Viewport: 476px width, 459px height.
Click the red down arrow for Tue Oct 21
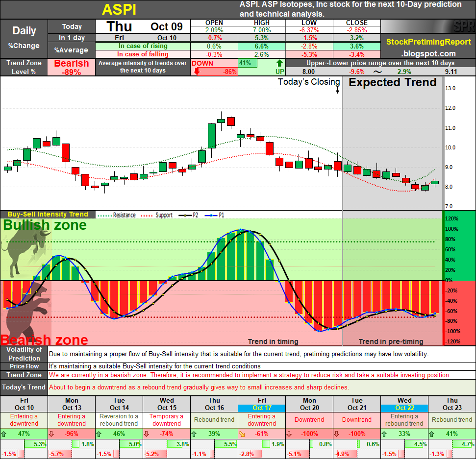click(x=336, y=434)
